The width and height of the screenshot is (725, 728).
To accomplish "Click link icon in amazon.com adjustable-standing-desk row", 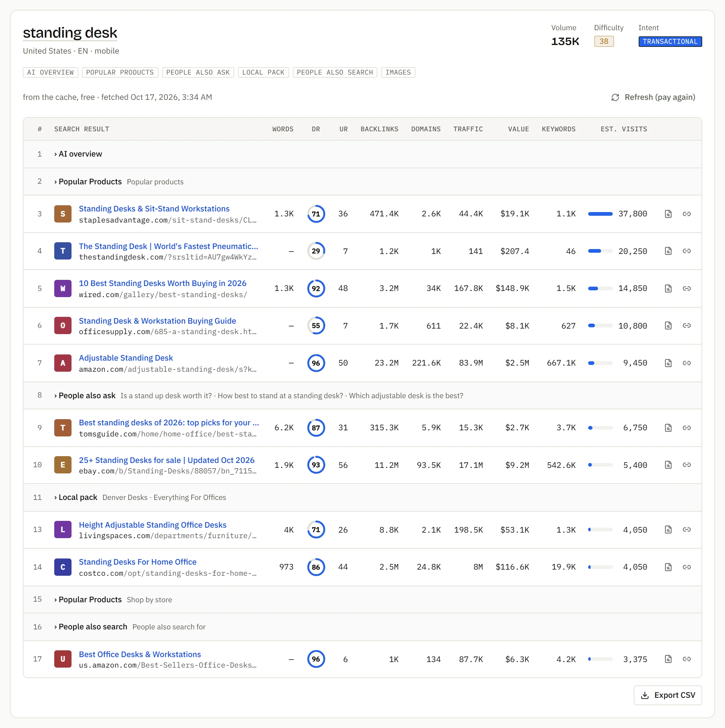I will pos(686,363).
